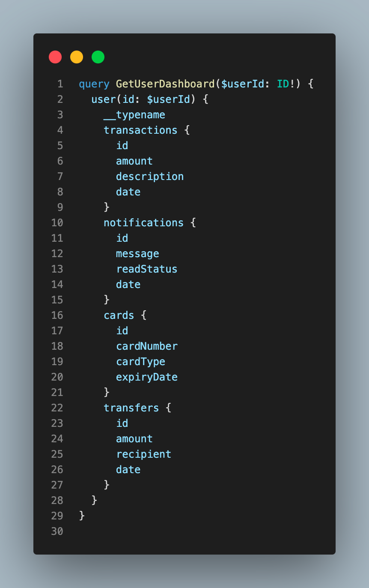Select the GetUserDashboard operation name
Viewport: 369px width, 588px height.
(x=165, y=84)
